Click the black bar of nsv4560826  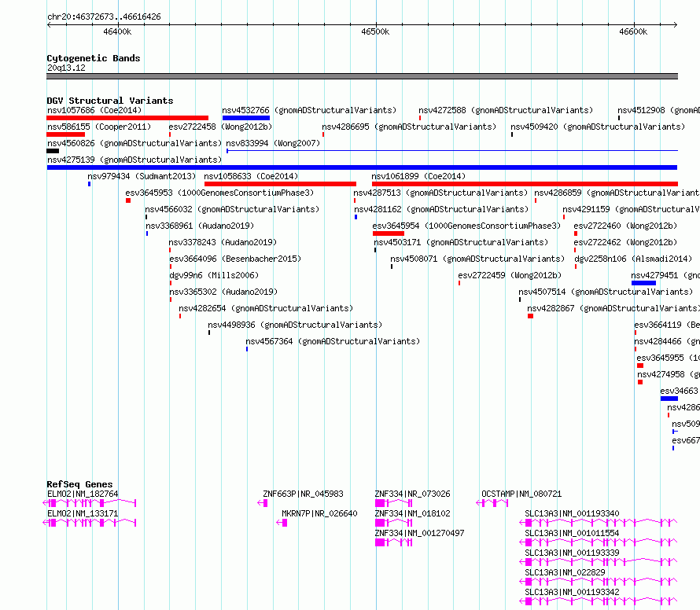pos(53,151)
